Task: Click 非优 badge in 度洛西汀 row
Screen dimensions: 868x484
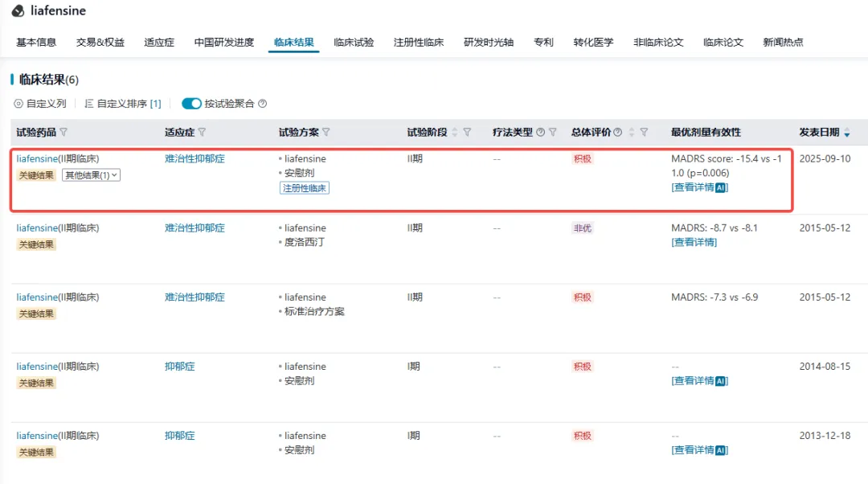Action: pos(583,228)
